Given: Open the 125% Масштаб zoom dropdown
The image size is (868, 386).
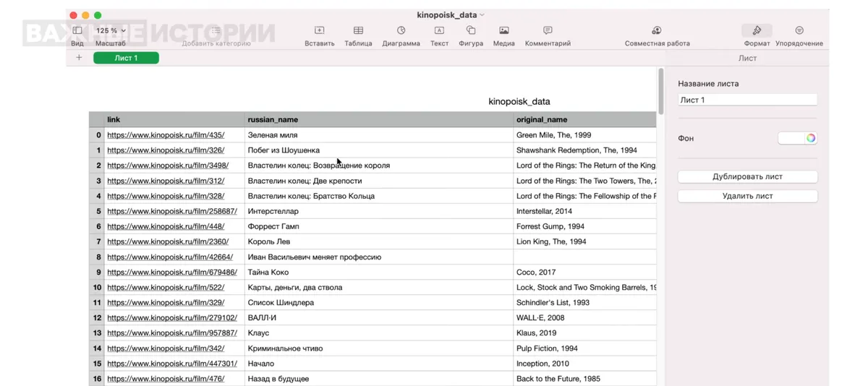Looking at the screenshot, I should coord(111,30).
